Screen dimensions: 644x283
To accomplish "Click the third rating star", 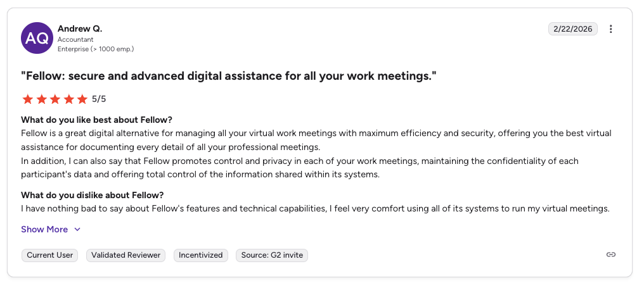I will [x=55, y=99].
